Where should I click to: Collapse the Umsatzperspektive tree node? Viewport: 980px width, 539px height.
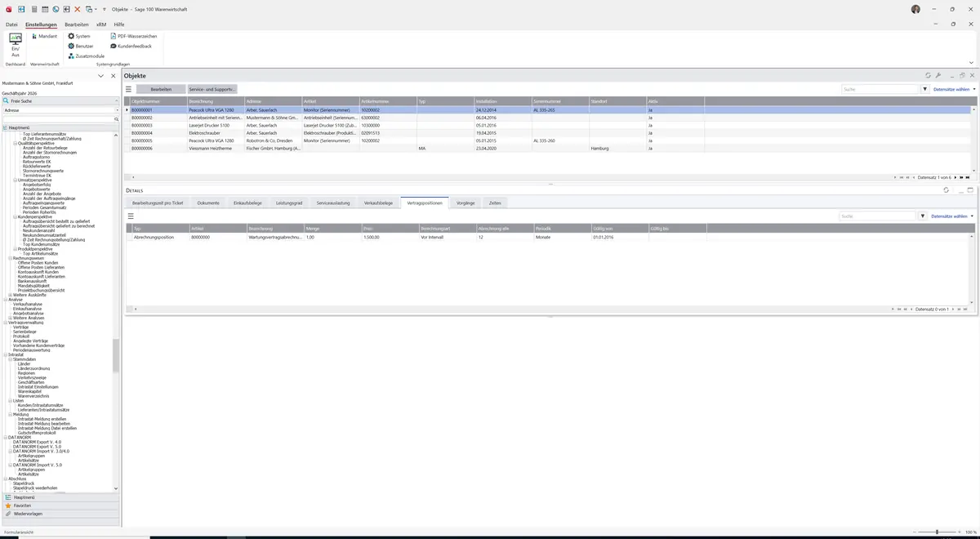16,180
